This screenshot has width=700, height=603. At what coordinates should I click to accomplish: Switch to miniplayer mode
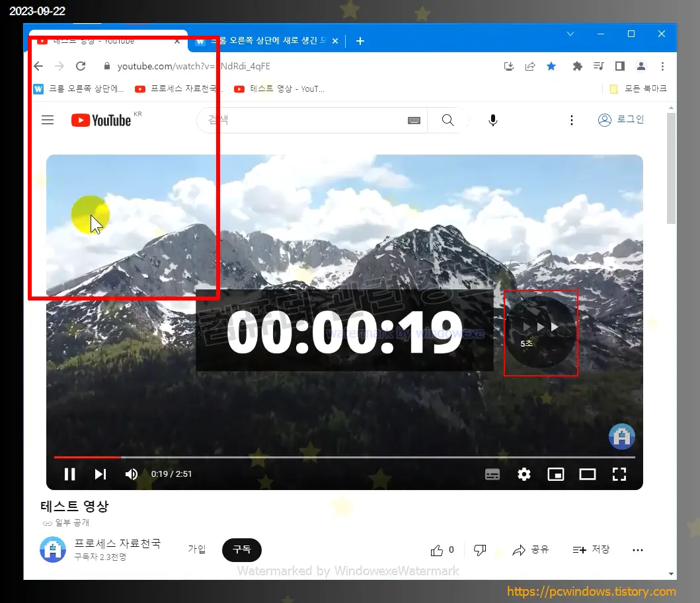556,474
